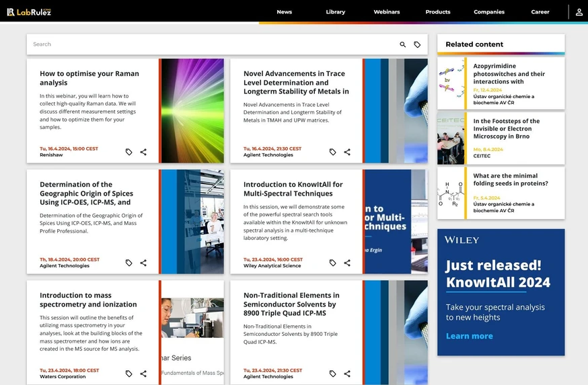
Task: Click the Azopyrimidine molecule thumbnail
Action: [451, 83]
